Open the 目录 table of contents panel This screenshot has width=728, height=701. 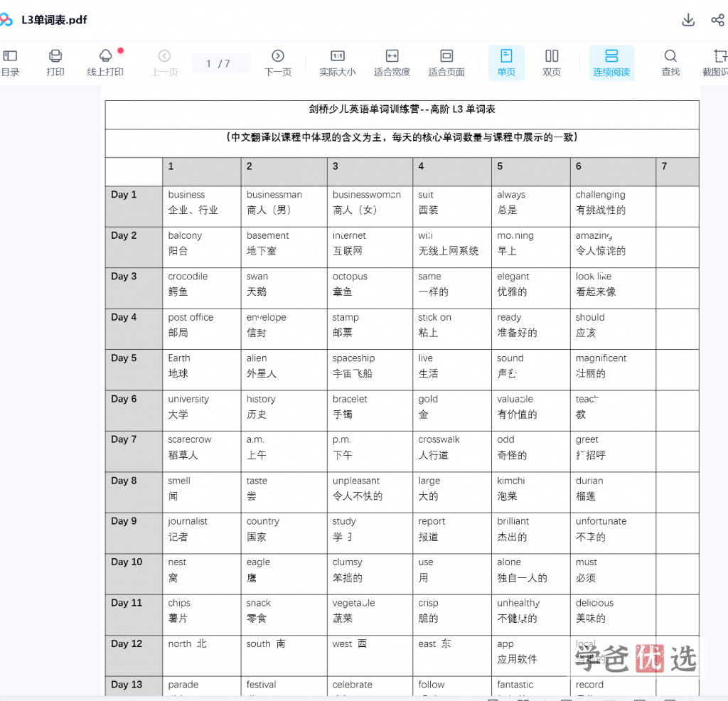coord(10,63)
